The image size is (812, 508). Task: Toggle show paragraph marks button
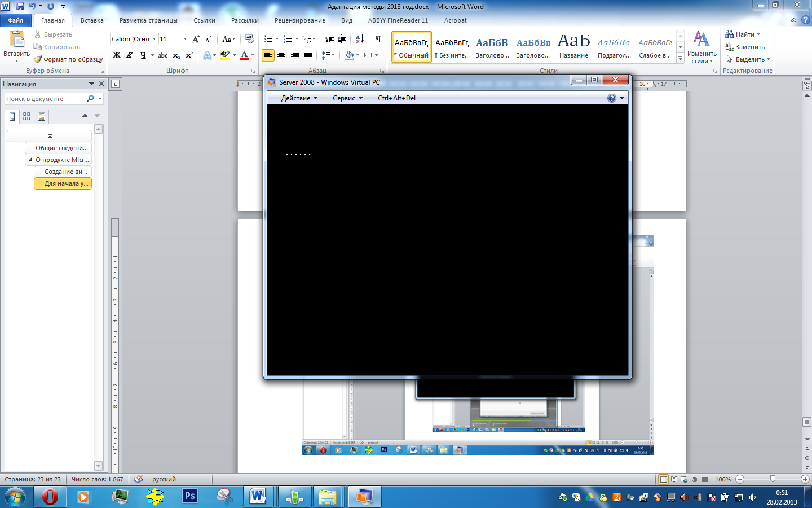378,39
